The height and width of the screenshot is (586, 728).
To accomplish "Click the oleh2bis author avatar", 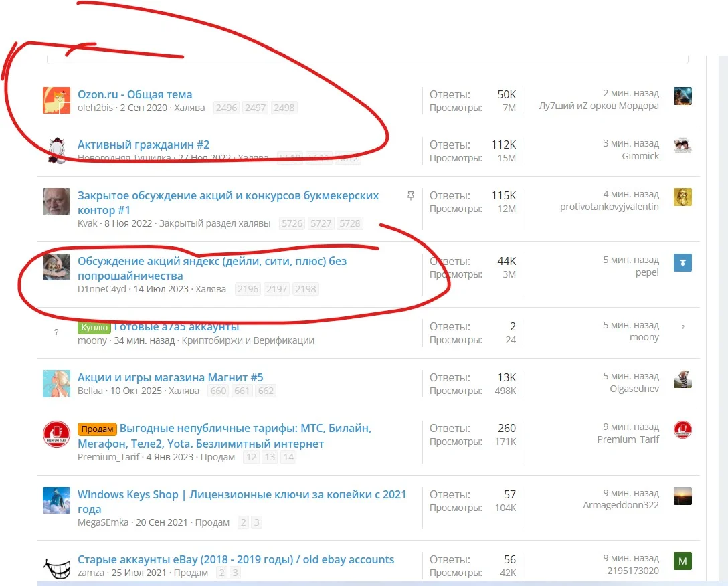I will [x=57, y=100].
